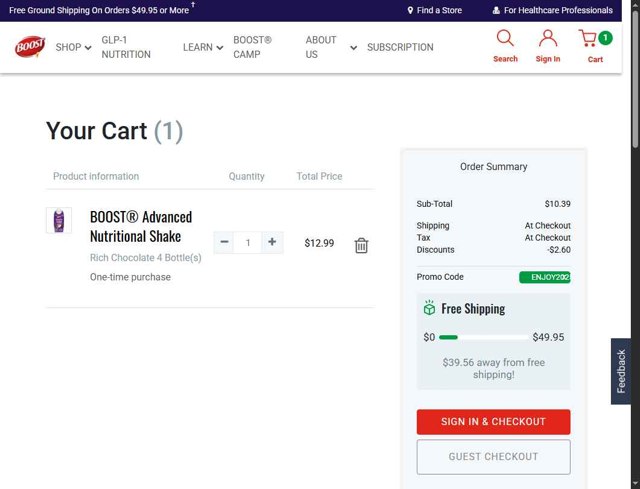Click the free shipping progress bar
Viewport: 640px width, 489px height.
[x=484, y=337]
